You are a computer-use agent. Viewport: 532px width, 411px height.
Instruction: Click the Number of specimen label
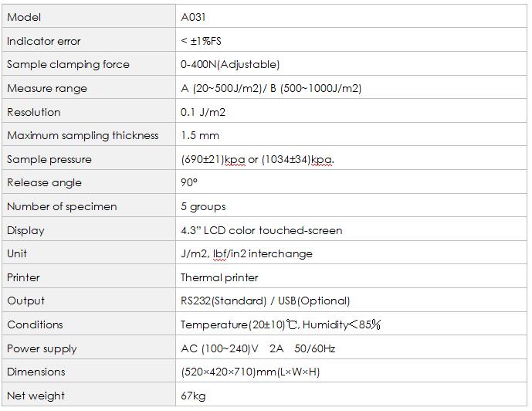[x=62, y=206]
